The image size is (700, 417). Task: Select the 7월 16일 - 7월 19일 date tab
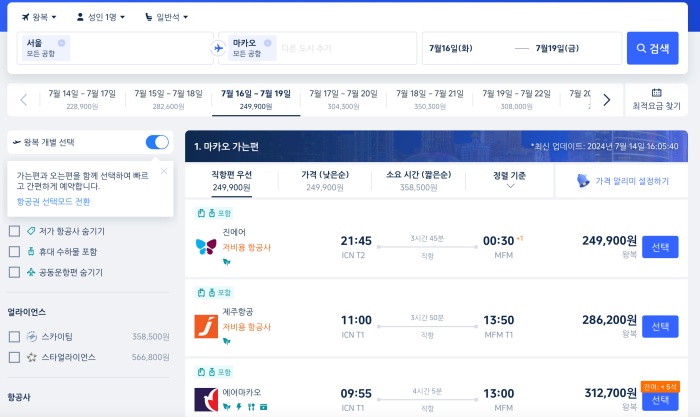tap(256, 100)
